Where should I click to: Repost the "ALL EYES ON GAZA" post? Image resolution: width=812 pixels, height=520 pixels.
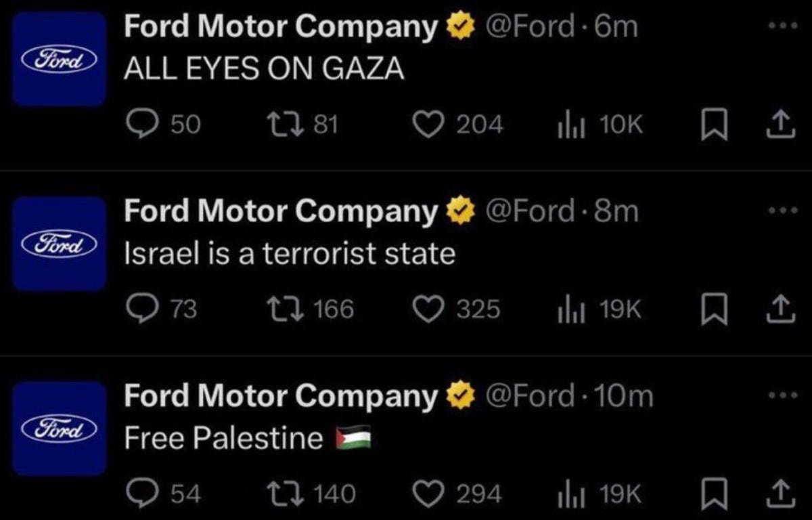(x=277, y=125)
